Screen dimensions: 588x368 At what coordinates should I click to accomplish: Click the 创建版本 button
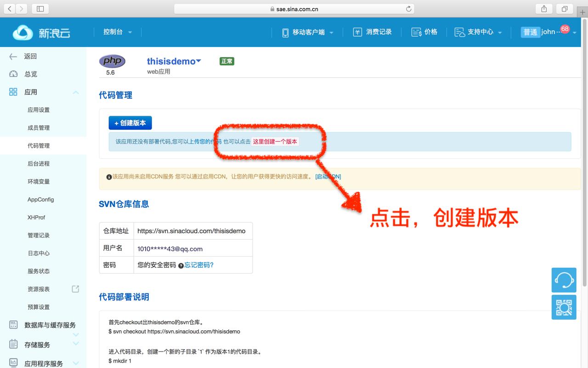click(x=130, y=123)
